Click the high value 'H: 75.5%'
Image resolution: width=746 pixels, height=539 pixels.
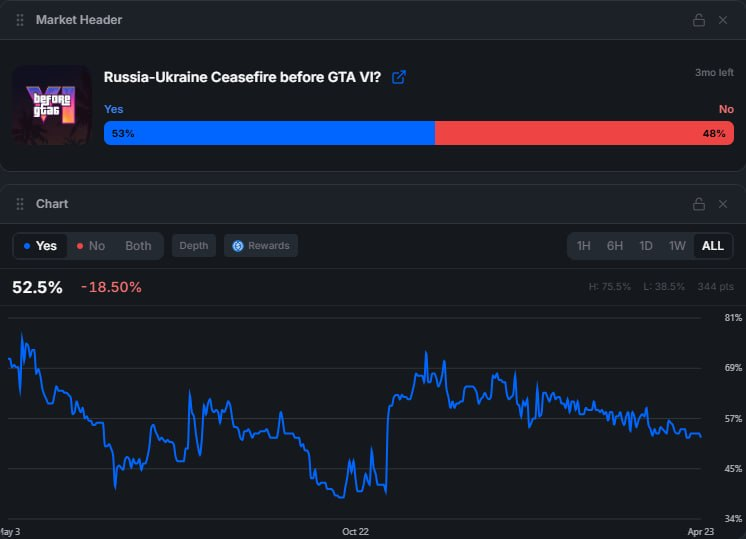tap(609, 286)
